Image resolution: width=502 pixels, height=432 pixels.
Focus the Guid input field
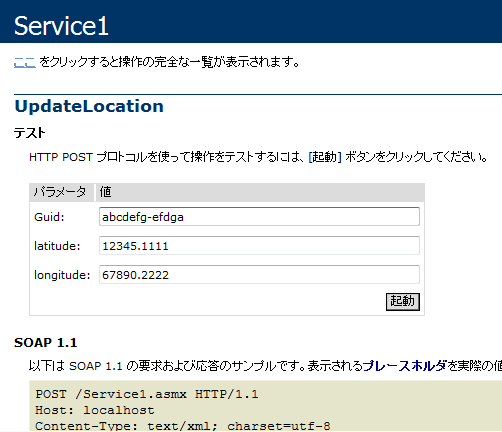[x=259, y=217]
